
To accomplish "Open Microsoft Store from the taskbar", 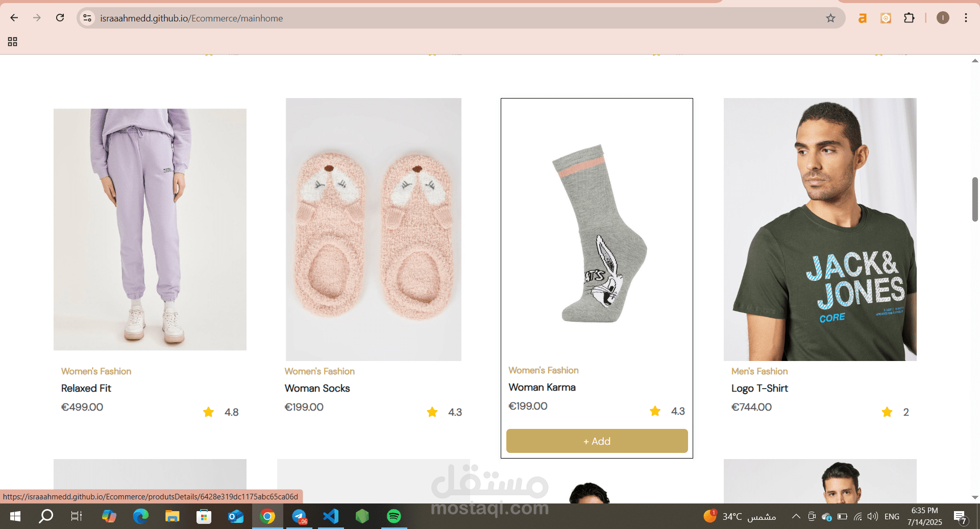I will point(204,516).
